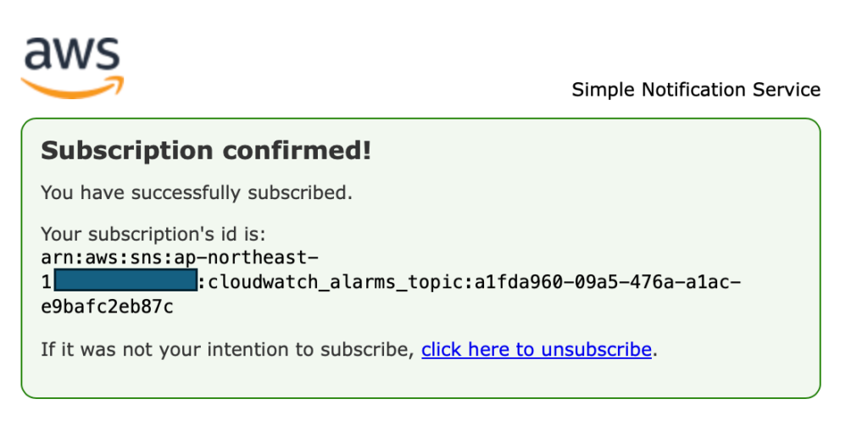Click the green confirmation box border
The width and height of the screenshot is (868, 432).
pos(420,119)
